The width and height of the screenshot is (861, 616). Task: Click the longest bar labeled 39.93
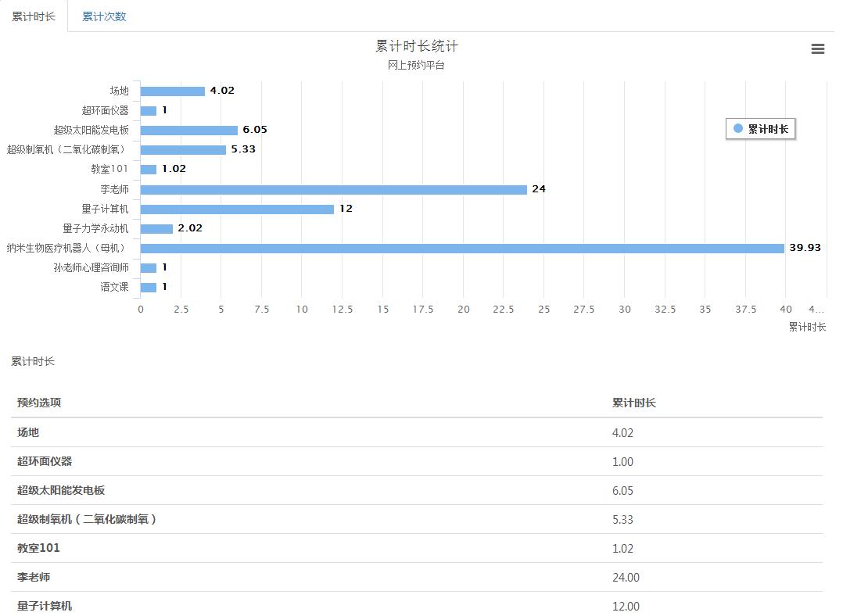pyautogui.click(x=462, y=249)
